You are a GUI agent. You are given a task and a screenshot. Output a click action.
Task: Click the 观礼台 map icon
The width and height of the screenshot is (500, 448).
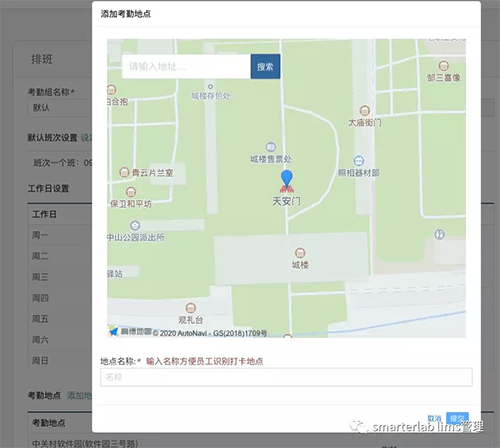point(190,307)
